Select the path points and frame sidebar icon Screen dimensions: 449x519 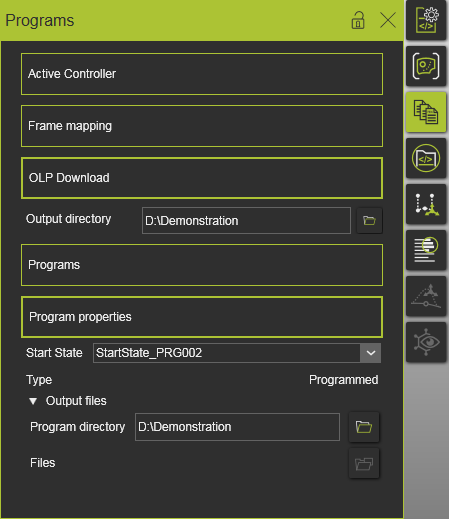426,204
